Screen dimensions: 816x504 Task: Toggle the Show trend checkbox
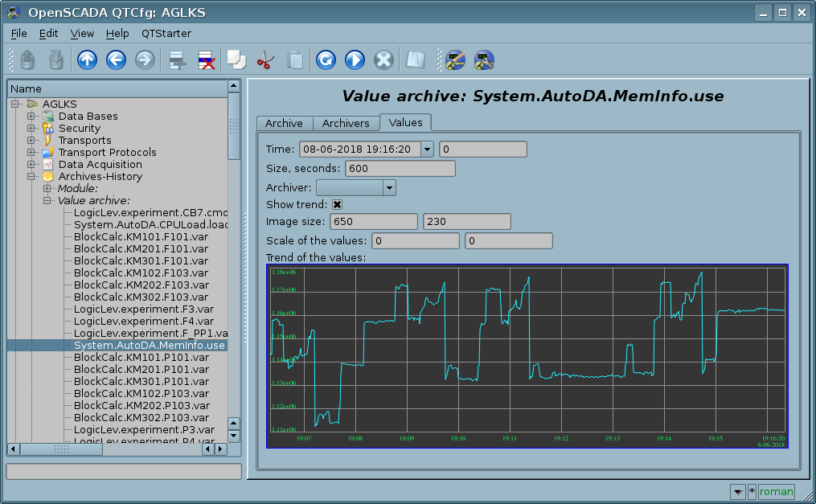pos(338,205)
